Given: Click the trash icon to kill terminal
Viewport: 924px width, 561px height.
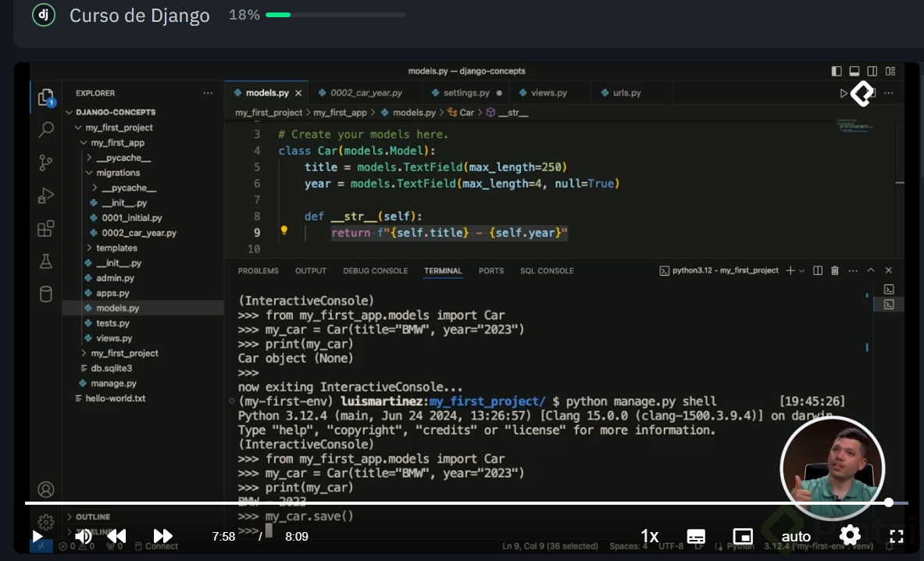Looking at the screenshot, I should (835, 271).
